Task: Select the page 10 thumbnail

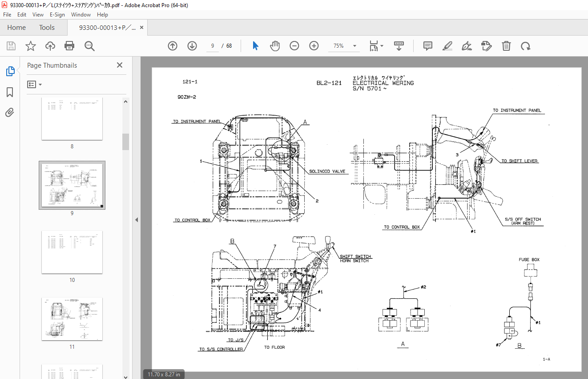Action: pyautogui.click(x=72, y=252)
